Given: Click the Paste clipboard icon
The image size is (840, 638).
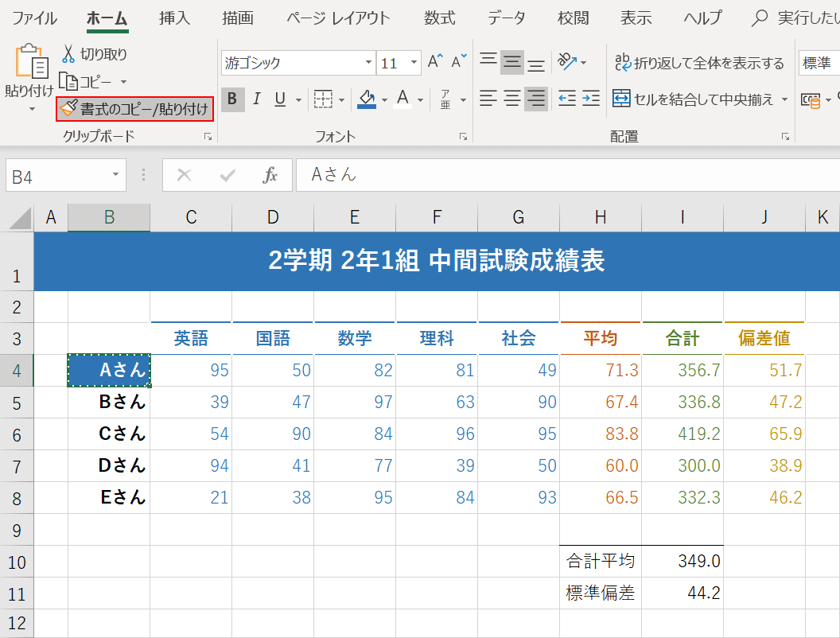Looking at the screenshot, I should coord(31,60).
